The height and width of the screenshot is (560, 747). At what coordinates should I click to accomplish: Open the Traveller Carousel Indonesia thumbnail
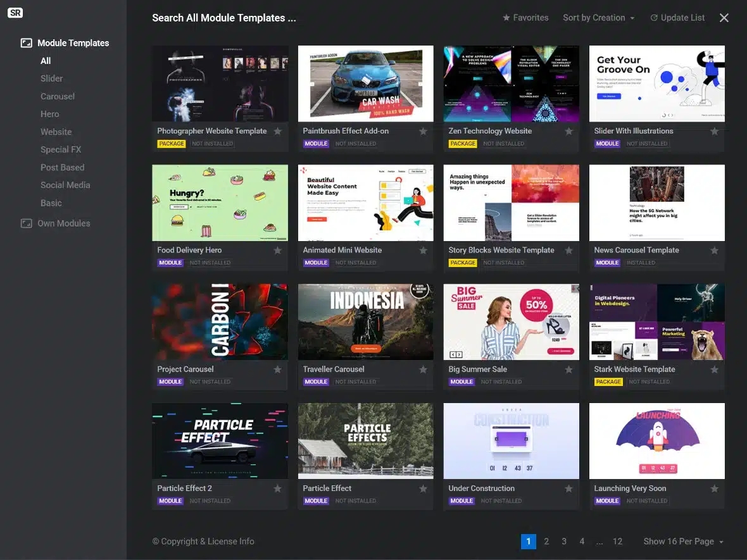coord(365,322)
